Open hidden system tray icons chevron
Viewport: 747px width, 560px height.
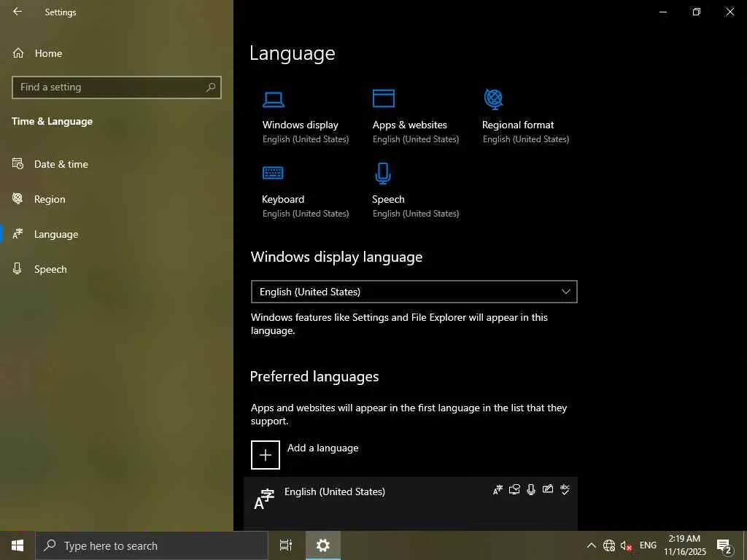(591, 545)
